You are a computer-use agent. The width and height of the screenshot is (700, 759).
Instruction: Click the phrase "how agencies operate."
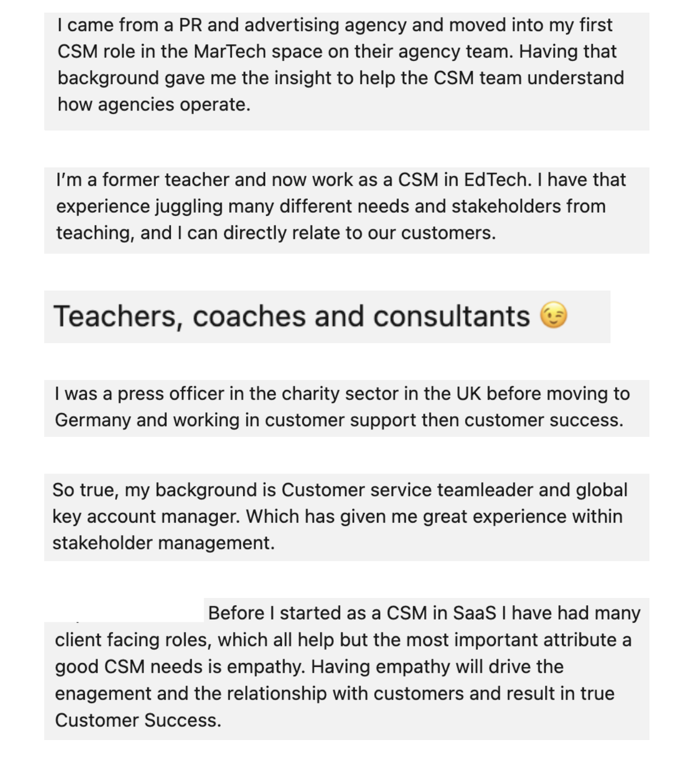pos(154,105)
